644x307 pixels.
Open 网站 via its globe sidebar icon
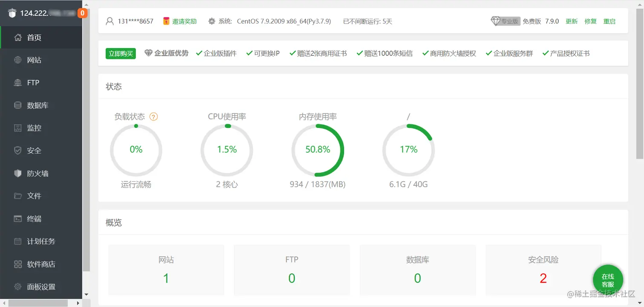(18, 60)
